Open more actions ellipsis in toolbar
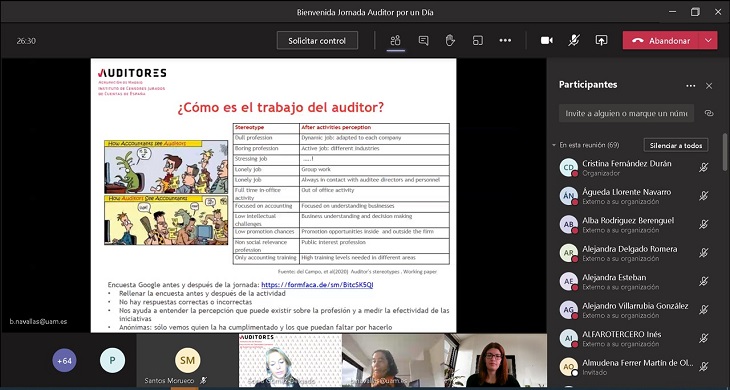730x390 pixels. click(505, 40)
